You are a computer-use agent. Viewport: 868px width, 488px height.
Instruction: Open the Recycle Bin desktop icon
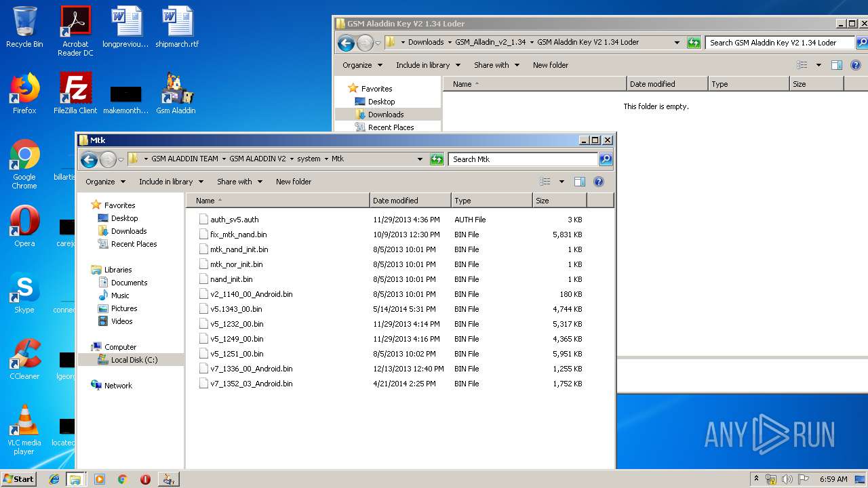click(24, 27)
